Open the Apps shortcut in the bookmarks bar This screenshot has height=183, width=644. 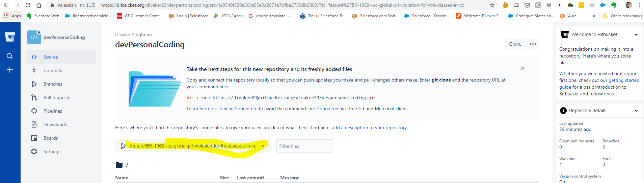(12, 16)
